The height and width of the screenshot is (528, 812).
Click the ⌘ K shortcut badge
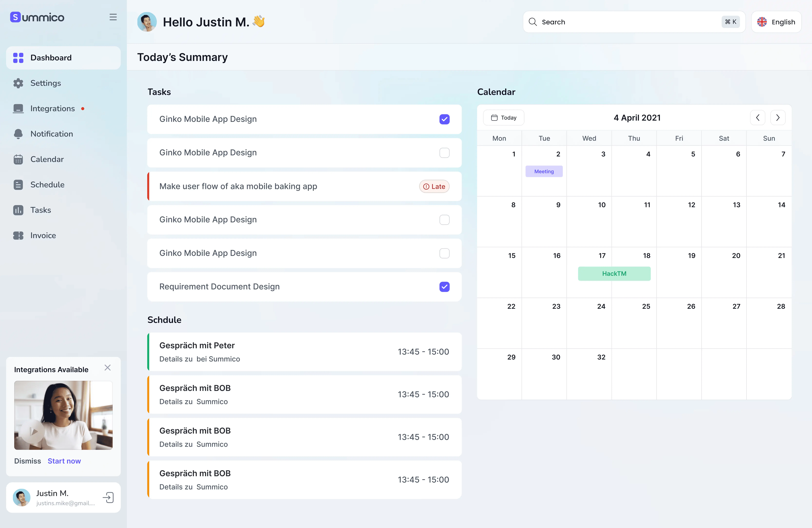point(730,22)
